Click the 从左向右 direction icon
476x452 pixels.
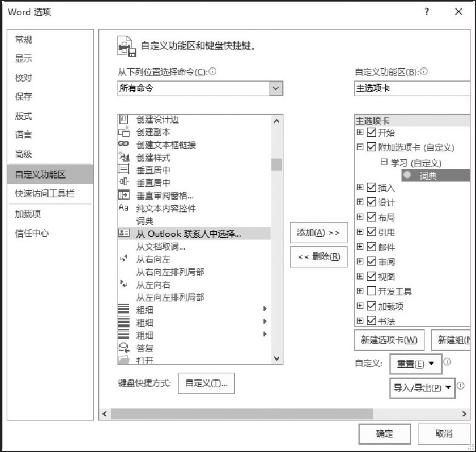point(124,284)
